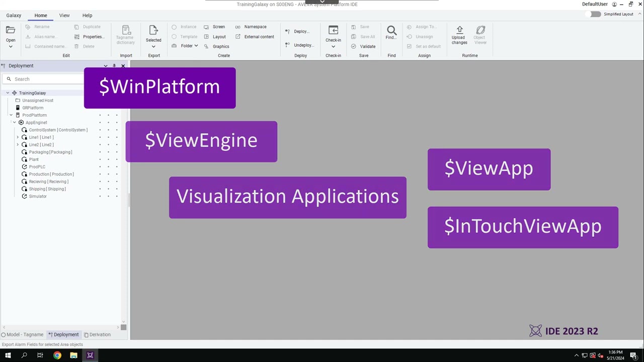
Task: Select the Shipping area item
Action: tap(47, 189)
